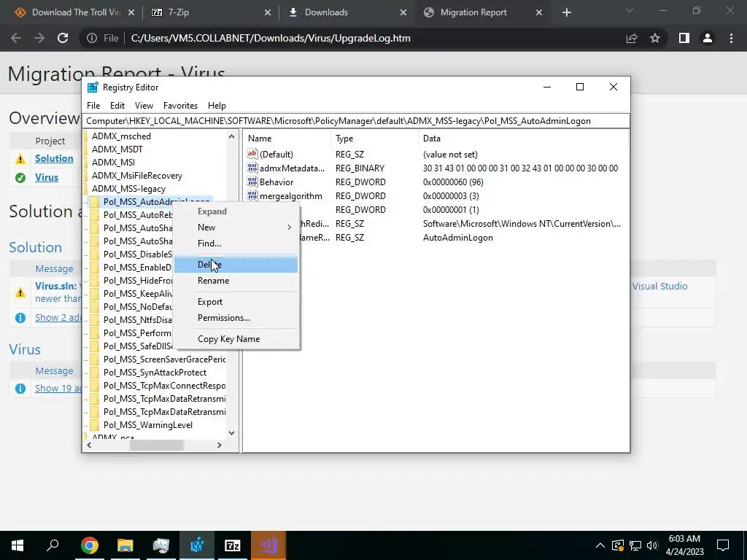Click the Pol_MSS_HideFrom folder icon
The image size is (747, 560).
point(95,281)
